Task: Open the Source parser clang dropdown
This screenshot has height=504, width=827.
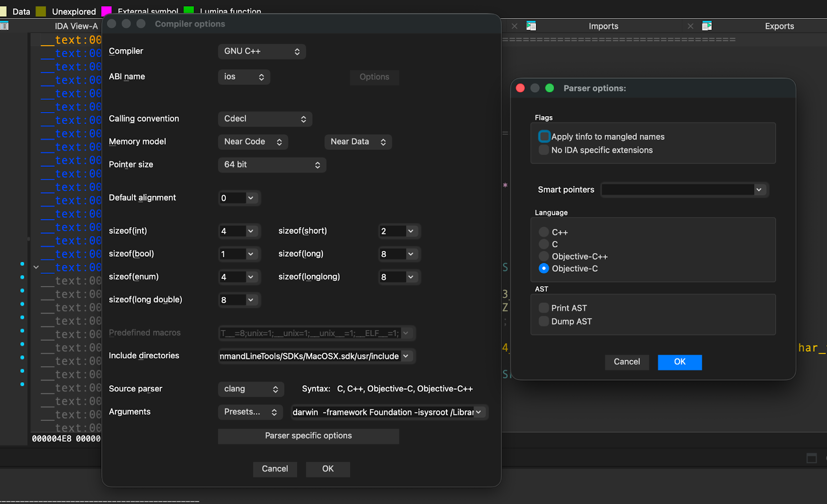Action: click(x=251, y=389)
